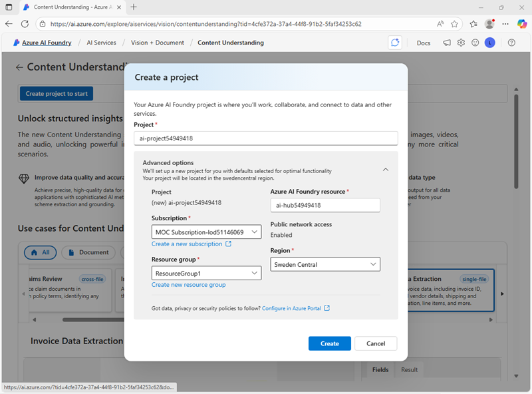This screenshot has height=394, width=532.
Task: Click Create a new subscription link
Action: tap(187, 244)
